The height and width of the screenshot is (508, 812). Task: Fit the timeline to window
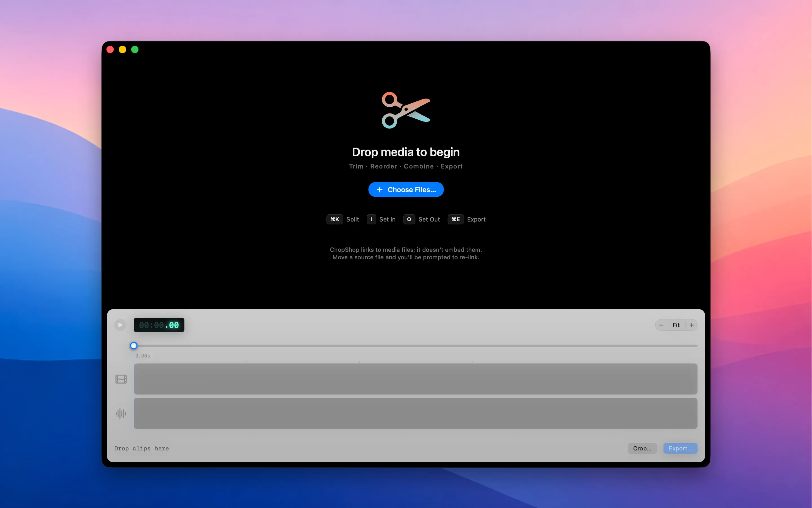(x=676, y=325)
